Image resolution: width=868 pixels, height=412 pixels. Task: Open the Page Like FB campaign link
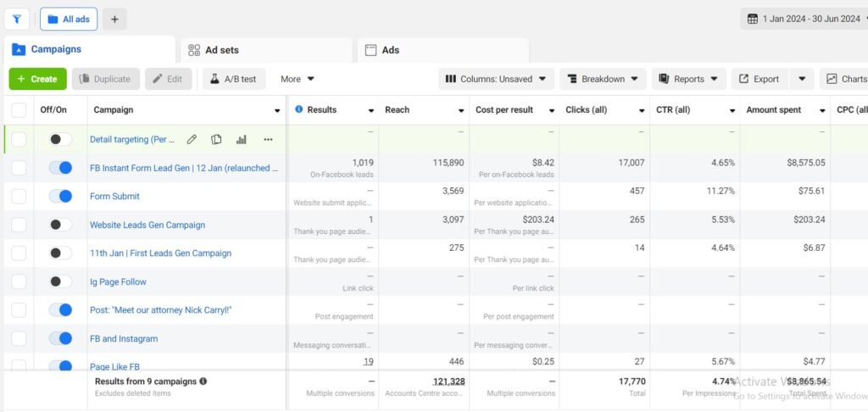114,366
